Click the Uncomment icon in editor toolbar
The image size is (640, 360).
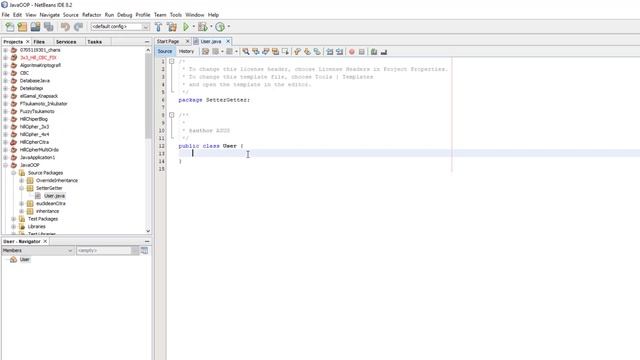point(384,51)
